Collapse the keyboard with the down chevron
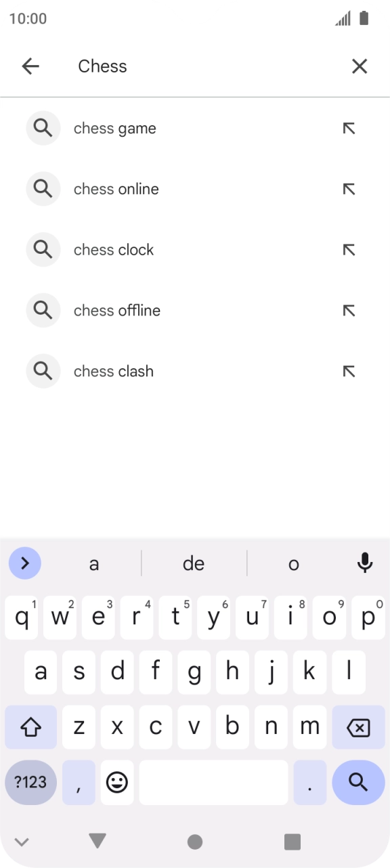 pyautogui.click(x=22, y=841)
